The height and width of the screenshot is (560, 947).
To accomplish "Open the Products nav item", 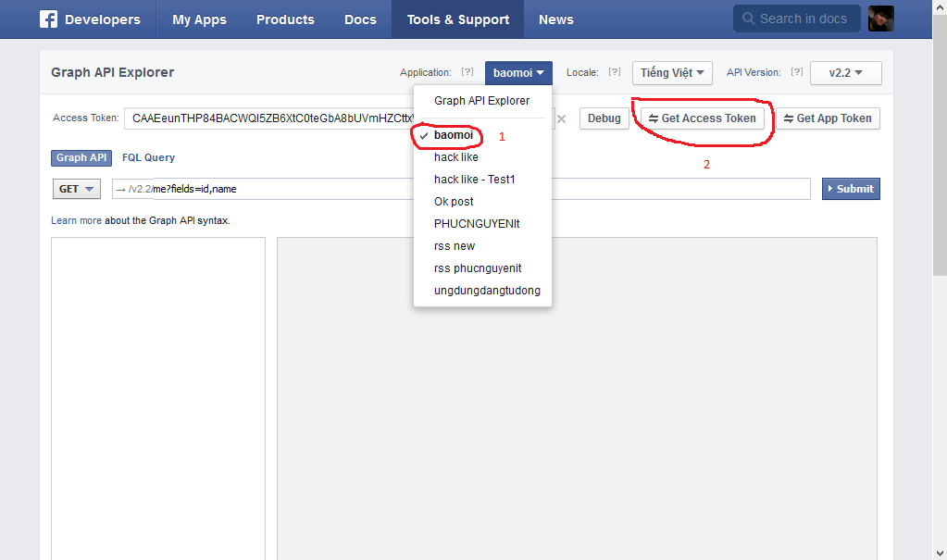I will [x=285, y=19].
